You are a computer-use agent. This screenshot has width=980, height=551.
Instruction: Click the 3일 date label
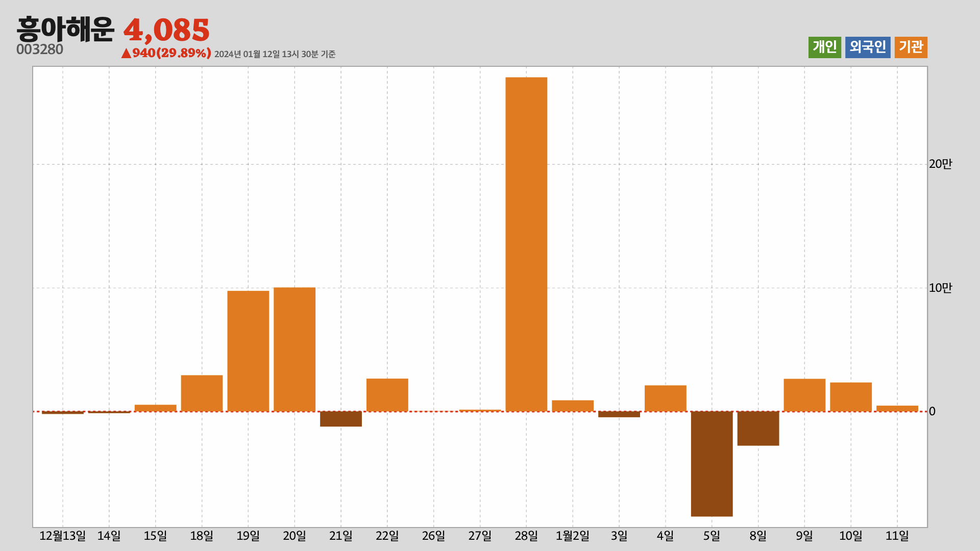pos(619,536)
